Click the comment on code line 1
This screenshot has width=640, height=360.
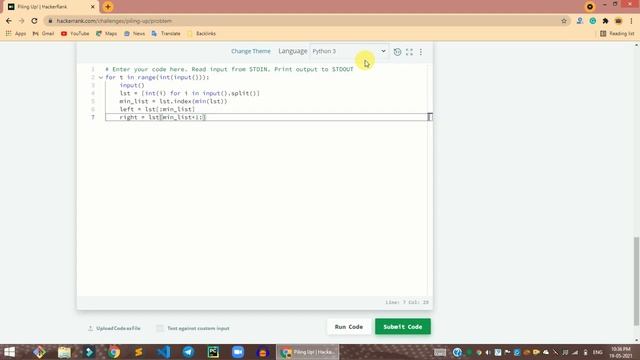coord(229,69)
